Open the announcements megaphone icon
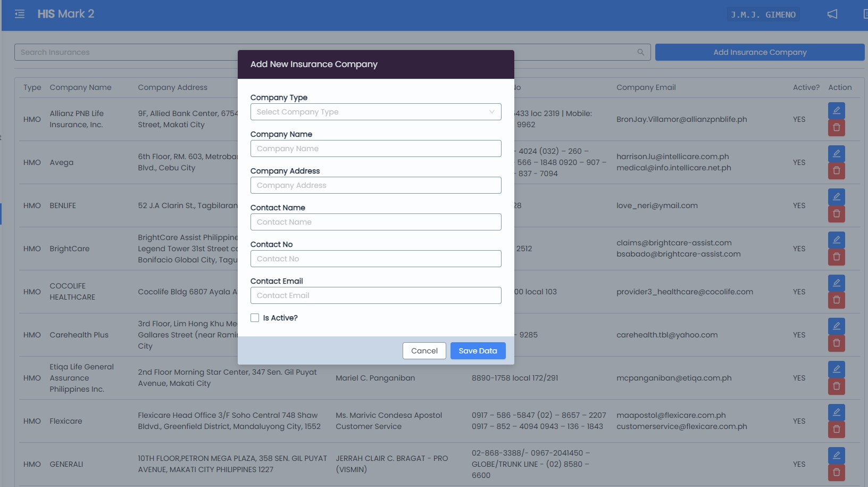This screenshot has height=487, width=868. (832, 14)
